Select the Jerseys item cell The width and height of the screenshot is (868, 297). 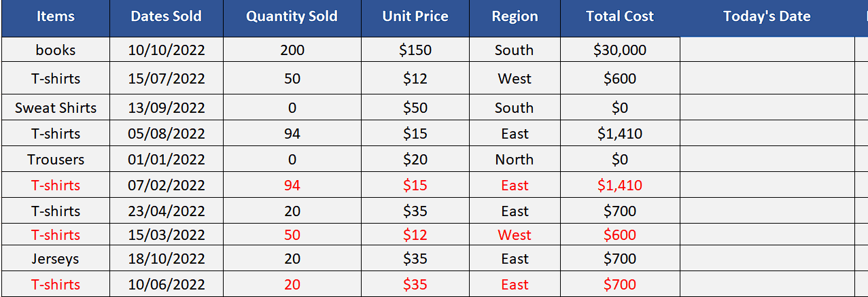(56, 259)
